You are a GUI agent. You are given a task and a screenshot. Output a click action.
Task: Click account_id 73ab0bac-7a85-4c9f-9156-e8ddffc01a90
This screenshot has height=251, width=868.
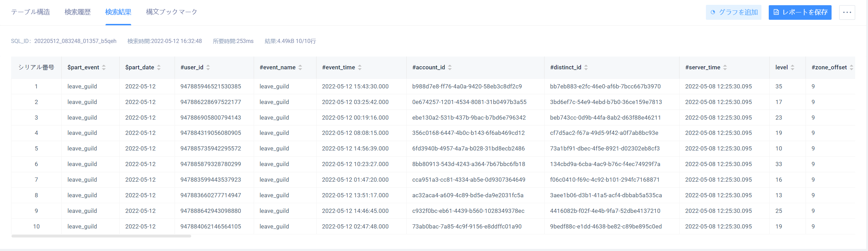pyautogui.click(x=467, y=226)
